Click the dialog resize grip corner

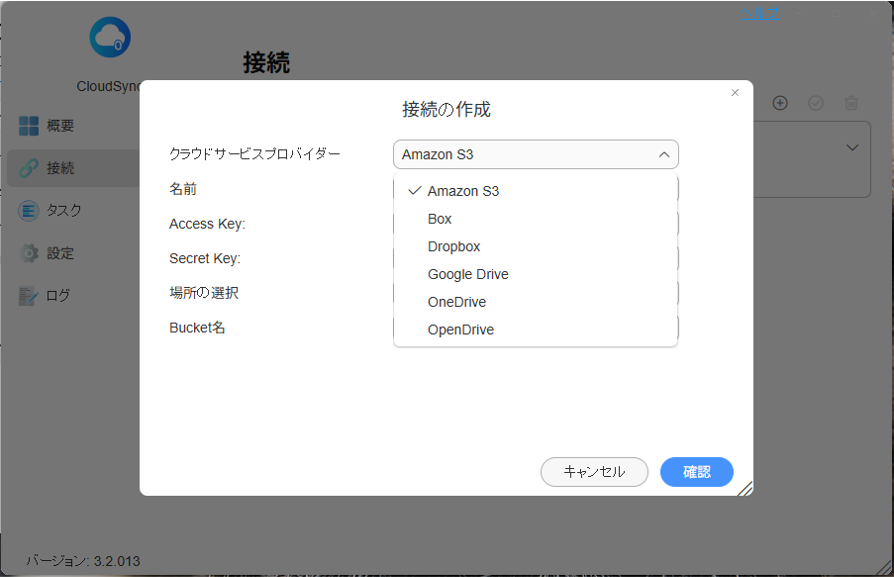[x=745, y=489]
